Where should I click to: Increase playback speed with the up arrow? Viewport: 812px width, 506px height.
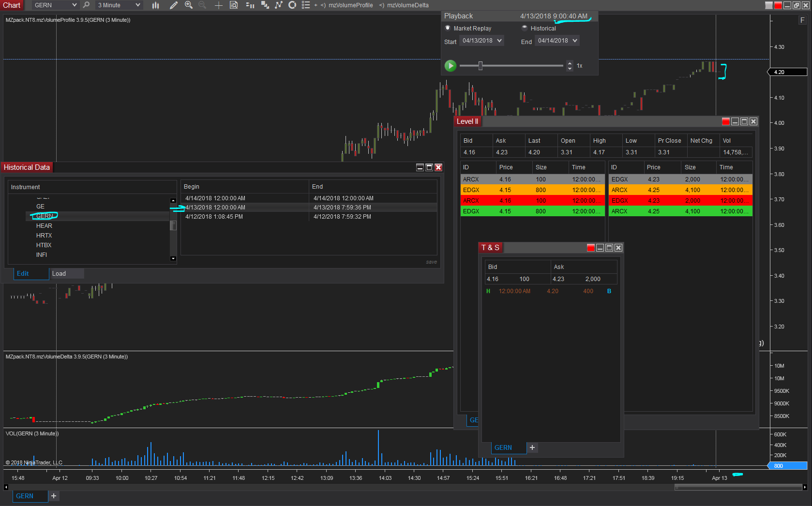(x=570, y=63)
